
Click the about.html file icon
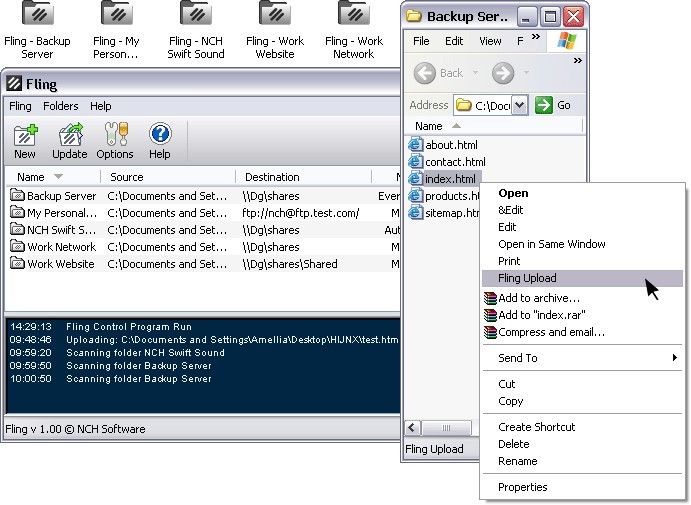coord(415,145)
